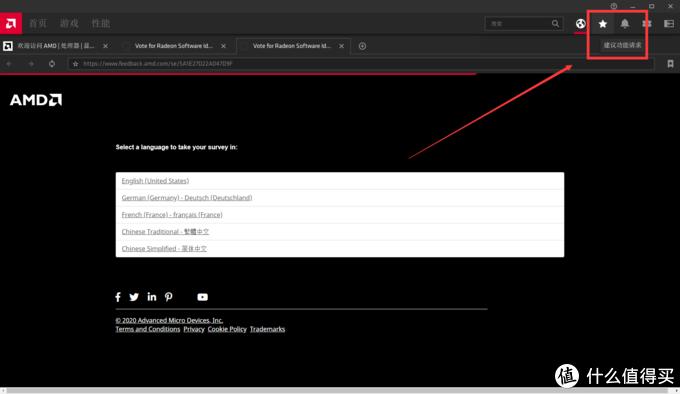Reload the page with the refresh icon
The width and height of the screenshot is (680, 394).
(x=52, y=64)
